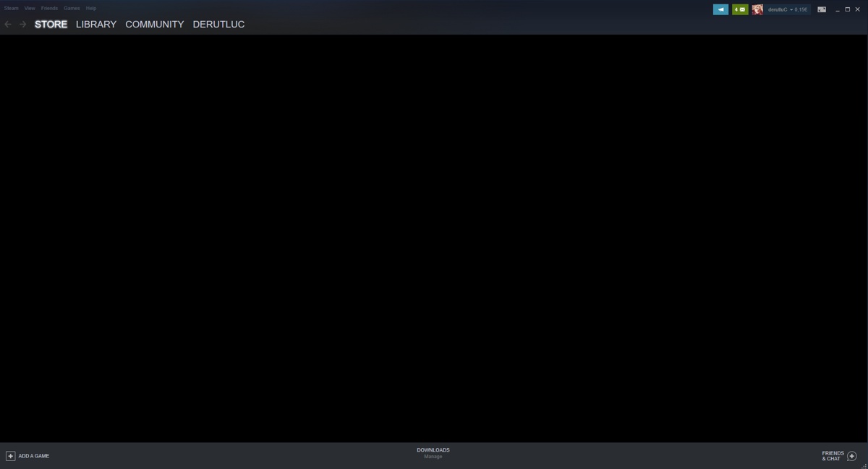Image resolution: width=868 pixels, height=469 pixels.
Task: Click the wallet balance 0,15€
Action: coord(801,9)
